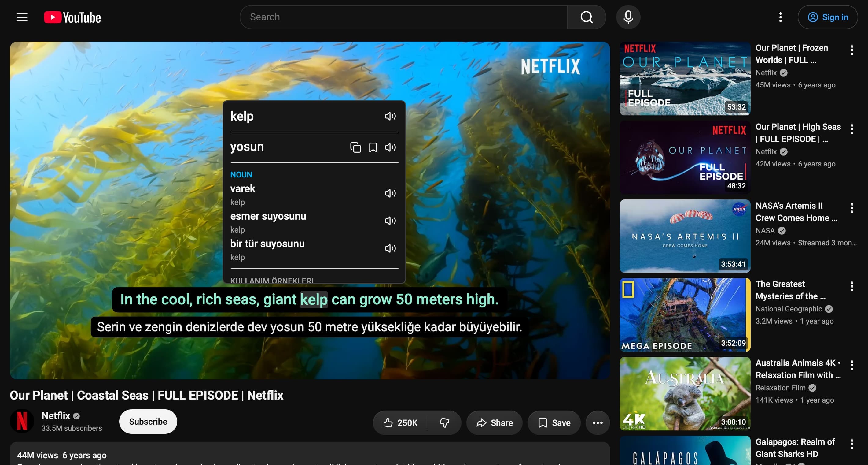Like the video with 250K likes

(x=400, y=422)
